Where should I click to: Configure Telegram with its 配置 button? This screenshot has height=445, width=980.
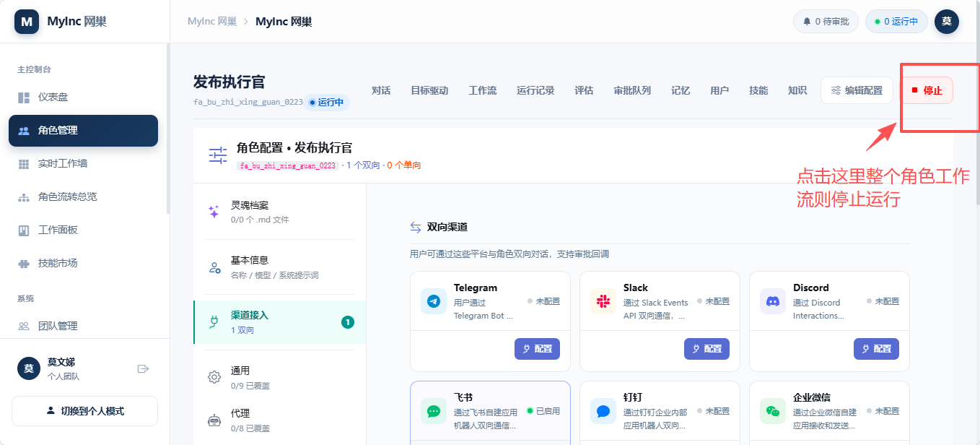click(537, 348)
